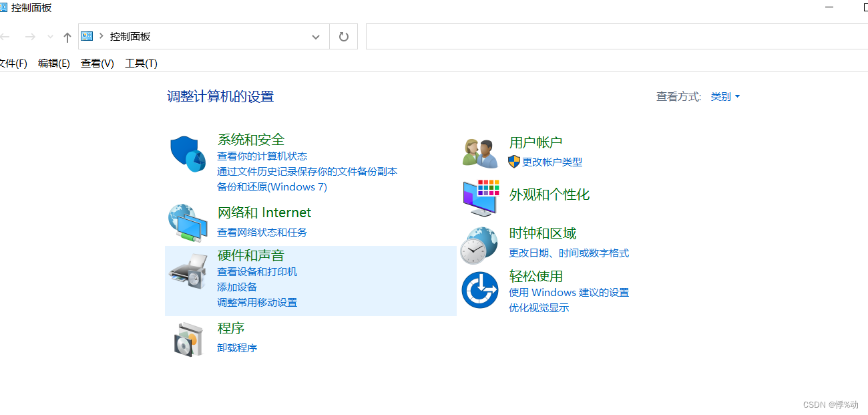The image size is (868, 415).
Task: Open 备份和还原(Windows 7) link
Action: [x=272, y=186]
